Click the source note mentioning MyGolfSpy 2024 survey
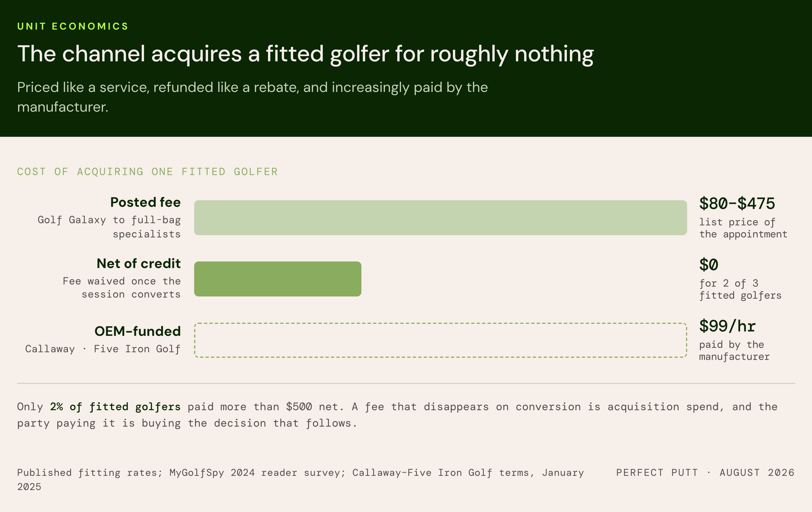The width and height of the screenshot is (812, 512). click(x=301, y=480)
